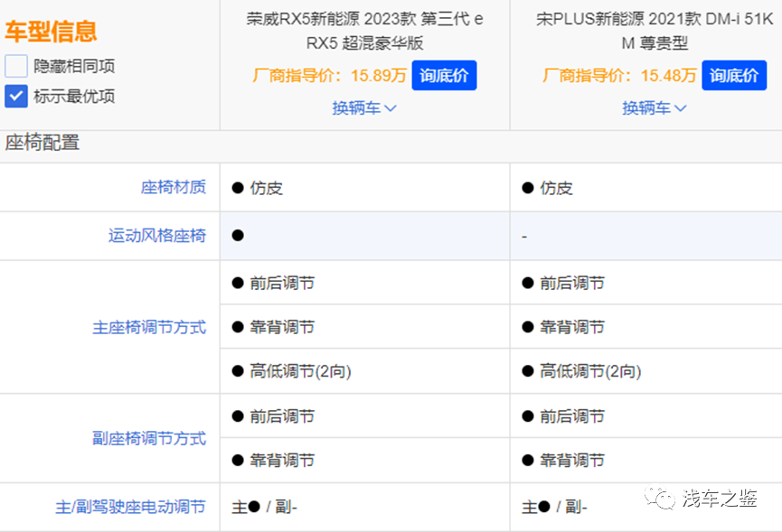The height and width of the screenshot is (532, 782).
Task: Click 询底价 for 宋PLUS新能源
Action: pos(733,75)
